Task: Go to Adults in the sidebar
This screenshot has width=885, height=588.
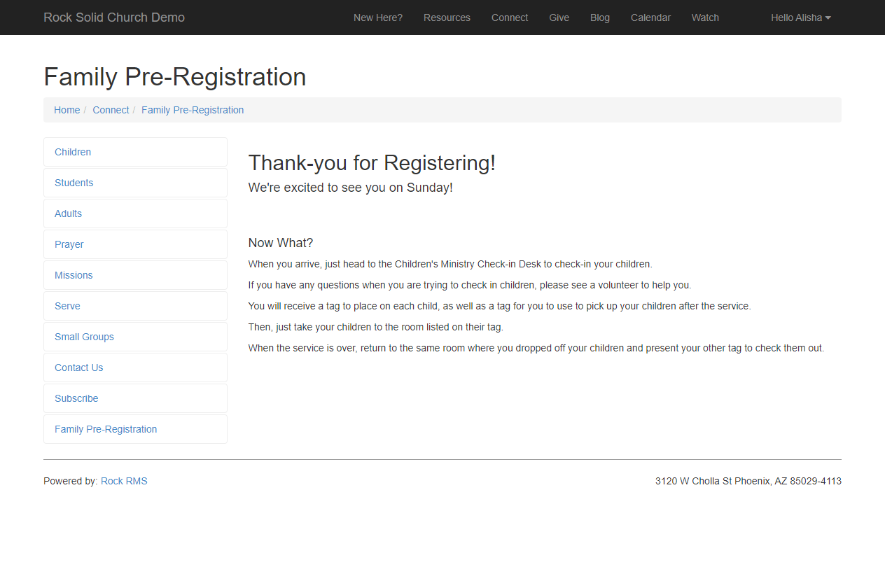Action: [x=135, y=213]
